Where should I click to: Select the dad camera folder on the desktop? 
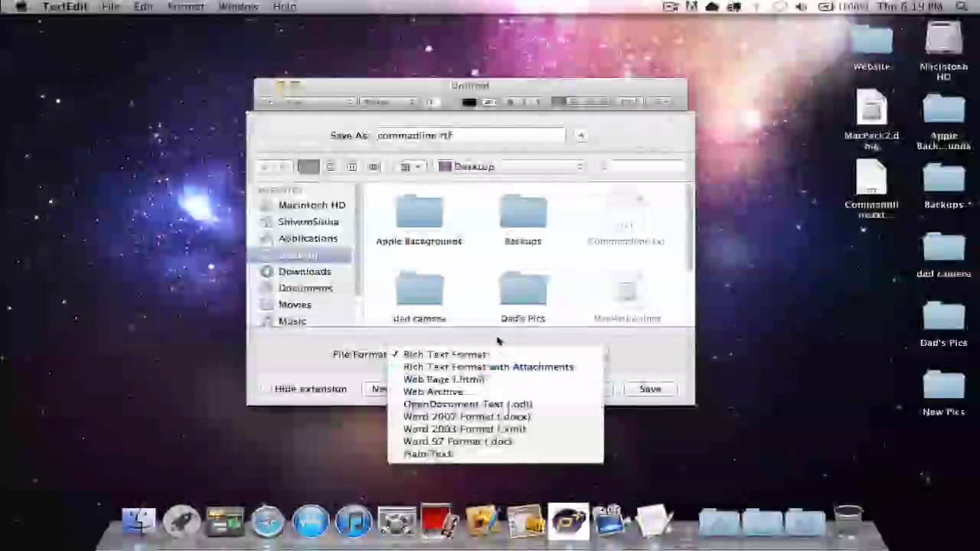(943, 256)
